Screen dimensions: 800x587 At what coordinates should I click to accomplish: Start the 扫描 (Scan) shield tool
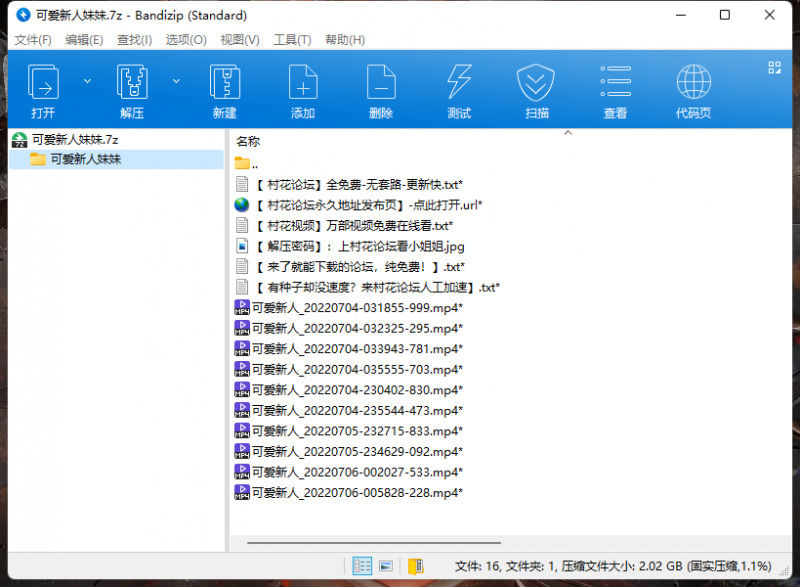pos(536,90)
